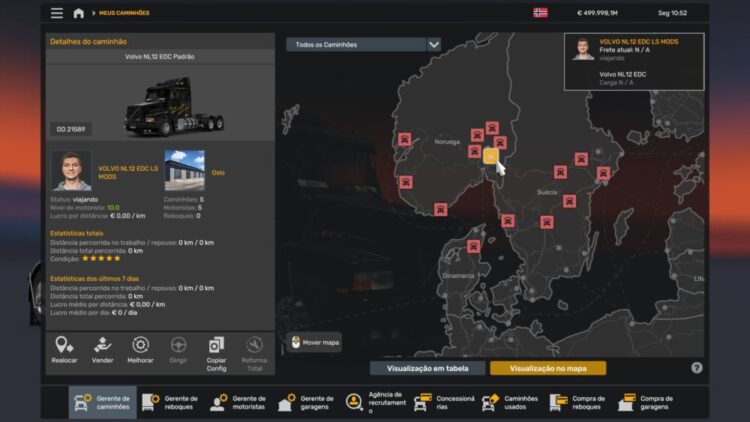
Task: Open the hamburger main menu
Action: click(x=56, y=13)
